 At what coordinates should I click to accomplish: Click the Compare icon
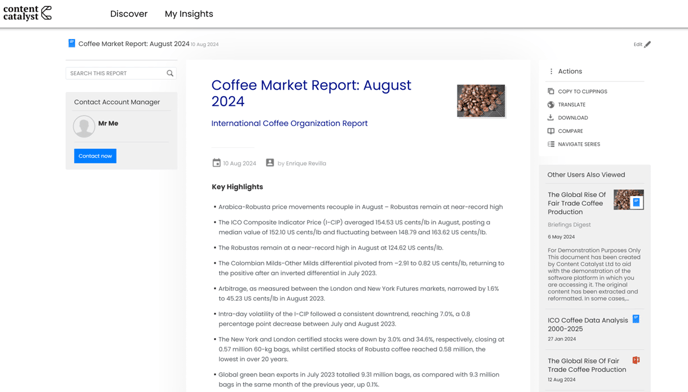(x=551, y=131)
